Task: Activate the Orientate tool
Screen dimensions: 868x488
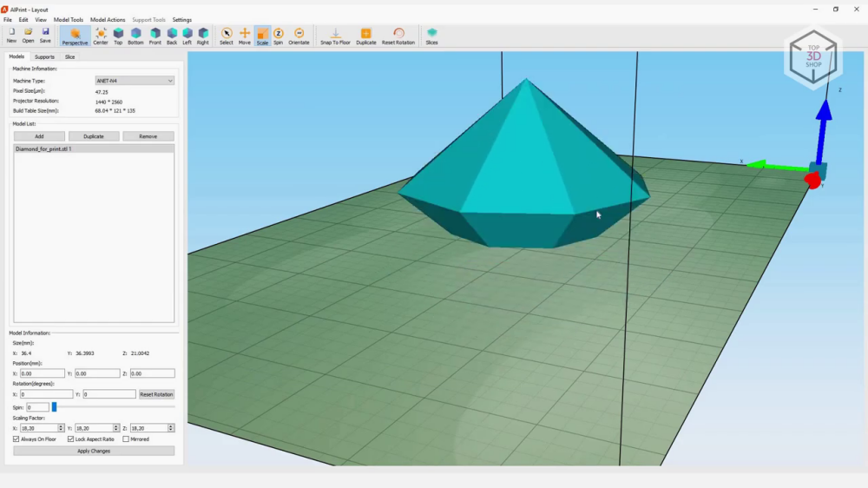Action: (x=299, y=36)
